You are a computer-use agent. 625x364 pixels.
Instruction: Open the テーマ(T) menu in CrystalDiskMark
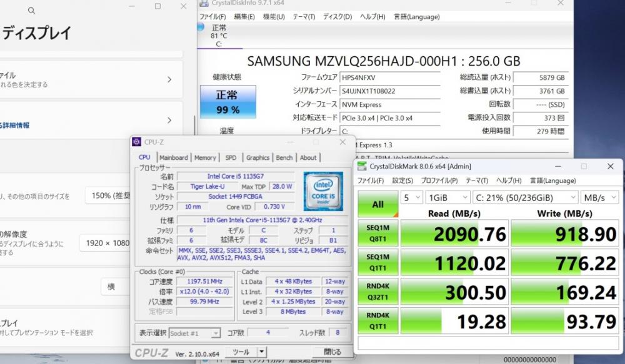[x=477, y=180]
